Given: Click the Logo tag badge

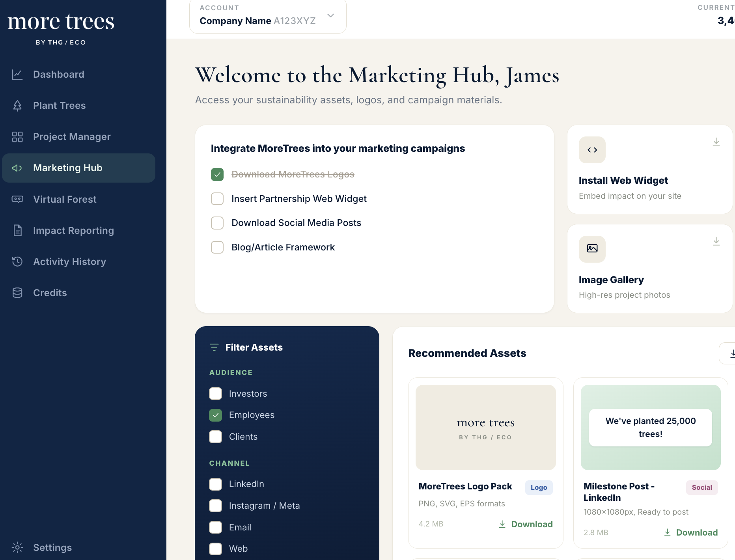Looking at the screenshot, I should pyautogui.click(x=539, y=487).
